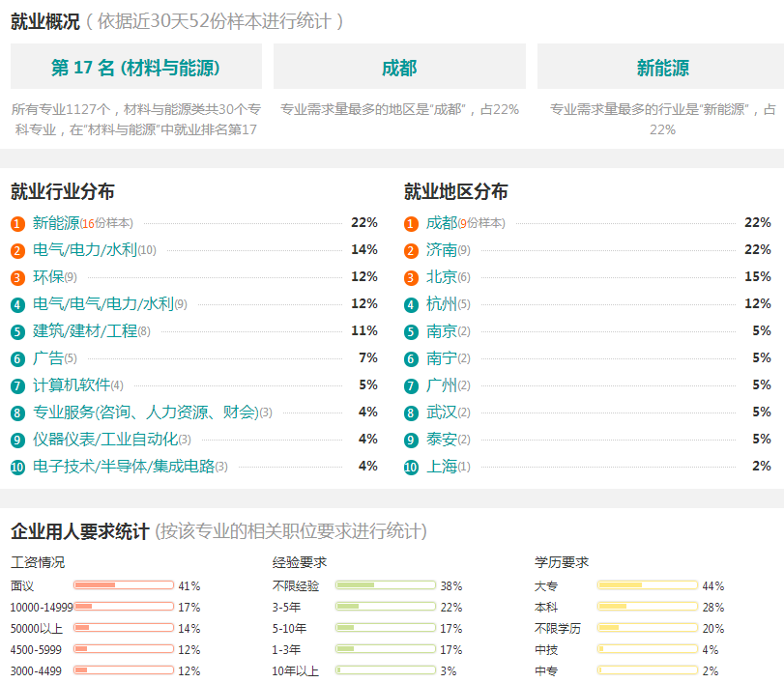Click rank badge 1 beside 成都 in region list

pos(411,224)
